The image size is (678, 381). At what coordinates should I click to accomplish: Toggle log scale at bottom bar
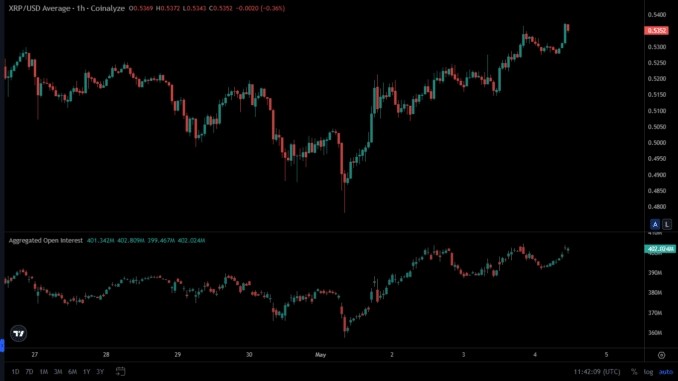point(648,371)
